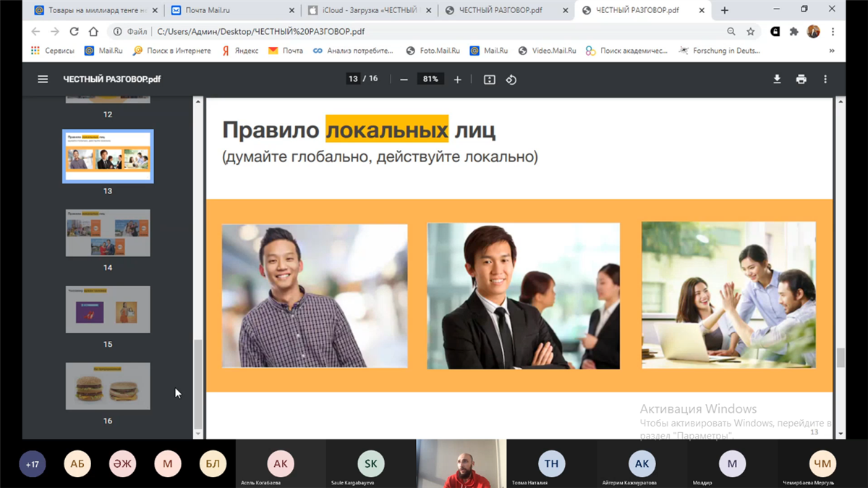Toggle the PDF sidebar menu icon
The width and height of the screenshot is (868, 488).
tap(43, 80)
